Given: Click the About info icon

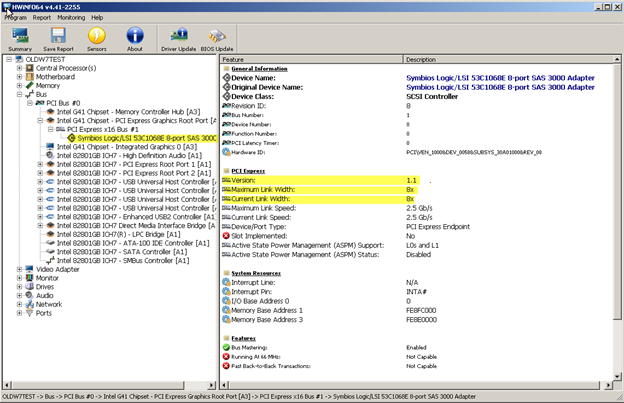Looking at the screenshot, I should point(135,38).
